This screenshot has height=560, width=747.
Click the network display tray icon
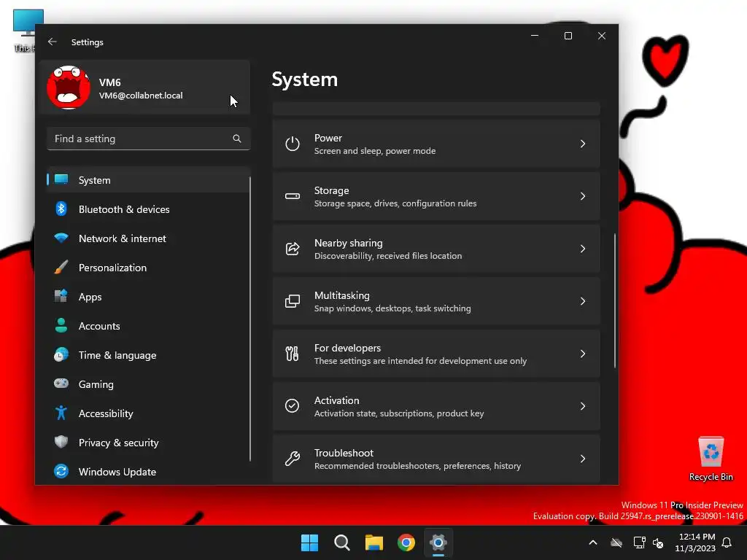coord(639,542)
